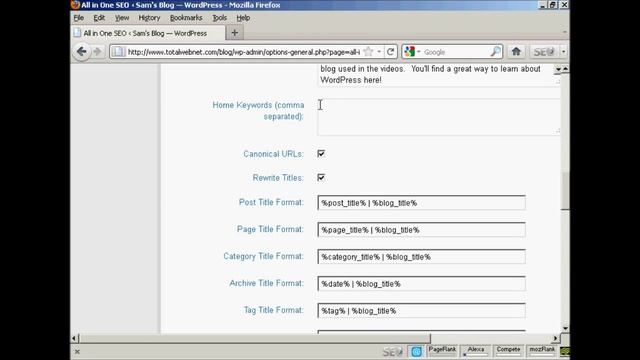Click into the Category Title Format field
This screenshot has height=360, width=640.
point(421,257)
